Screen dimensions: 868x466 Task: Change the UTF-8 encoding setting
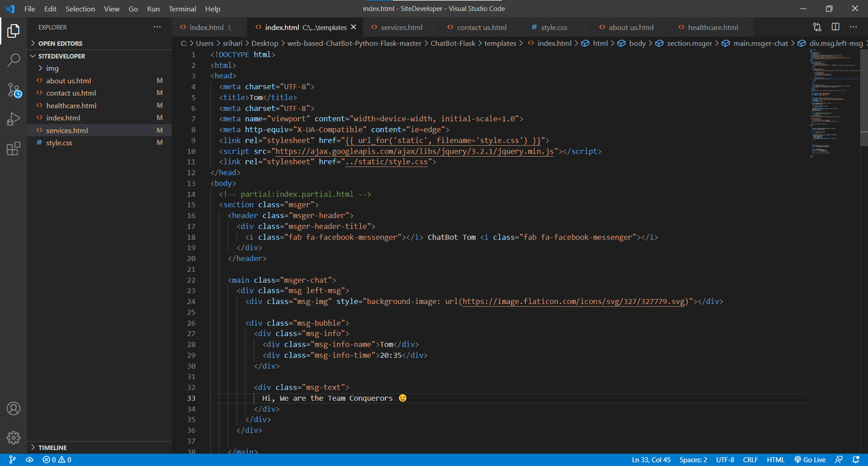click(x=725, y=460)
